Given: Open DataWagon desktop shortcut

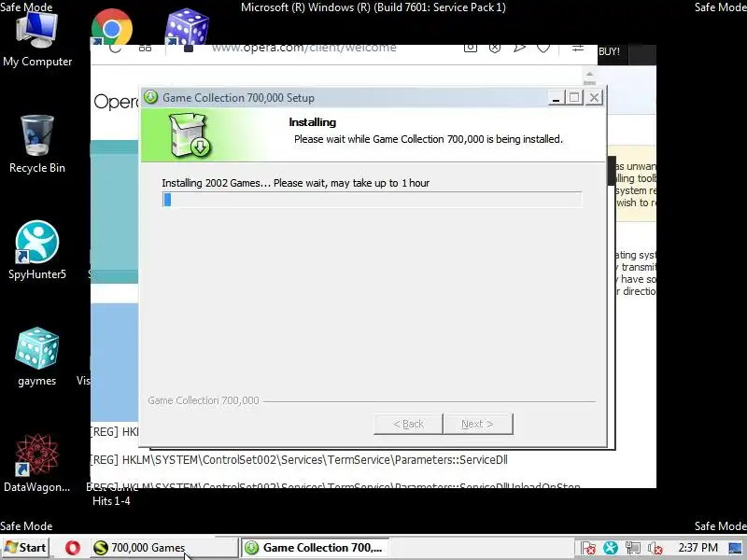Looking at the screenshot, I should 37,463.
